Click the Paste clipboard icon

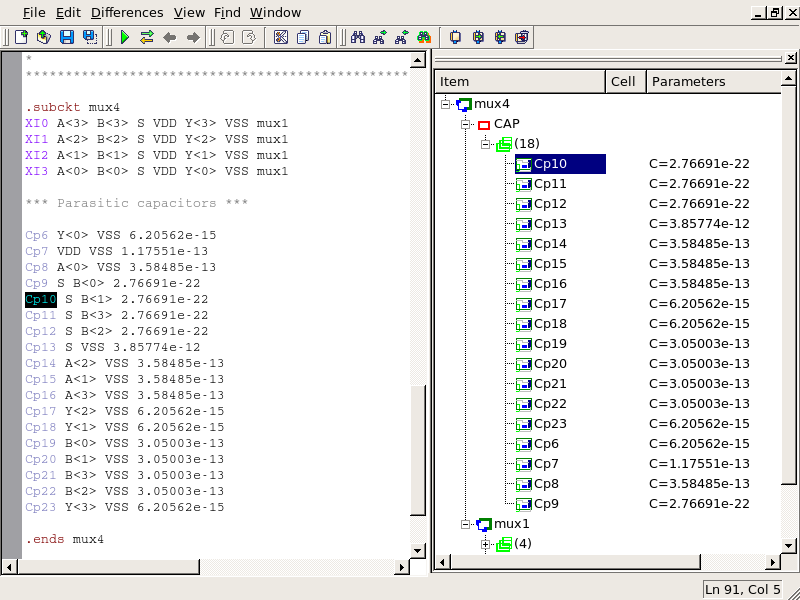(326, 37)
